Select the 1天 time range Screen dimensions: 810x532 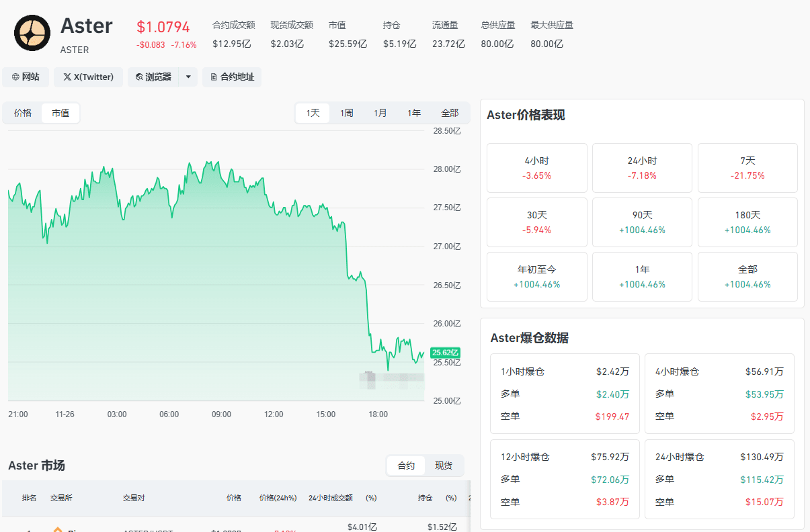[x=313, y=113]
